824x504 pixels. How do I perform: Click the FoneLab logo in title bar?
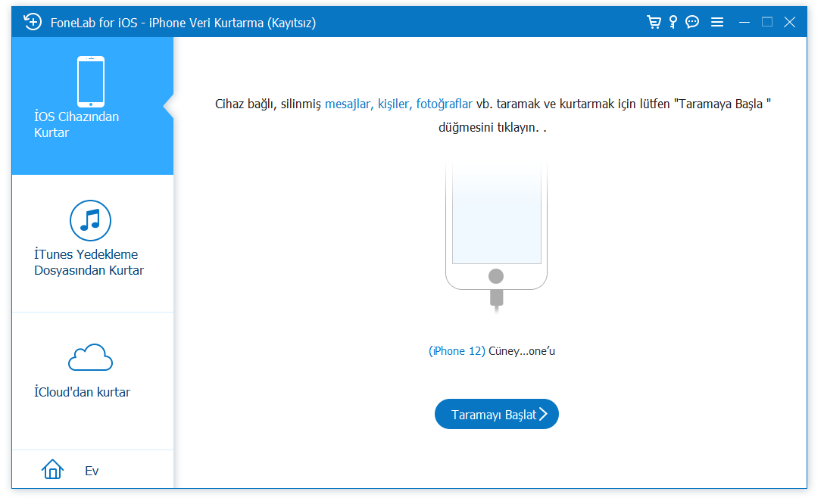pos(33,22)
